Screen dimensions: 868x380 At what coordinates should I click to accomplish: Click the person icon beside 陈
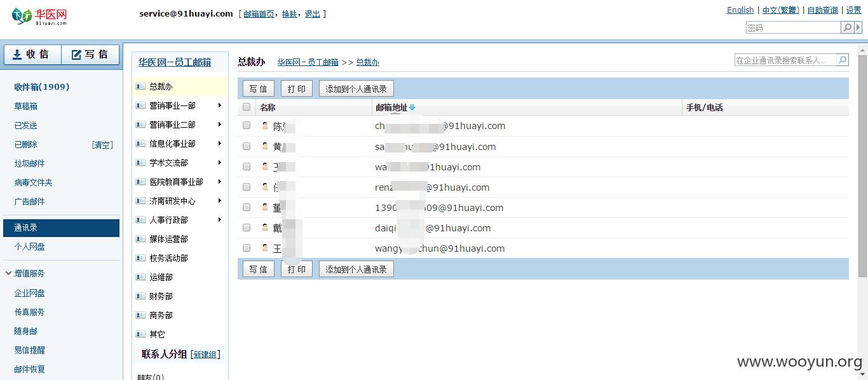point(265,126)
